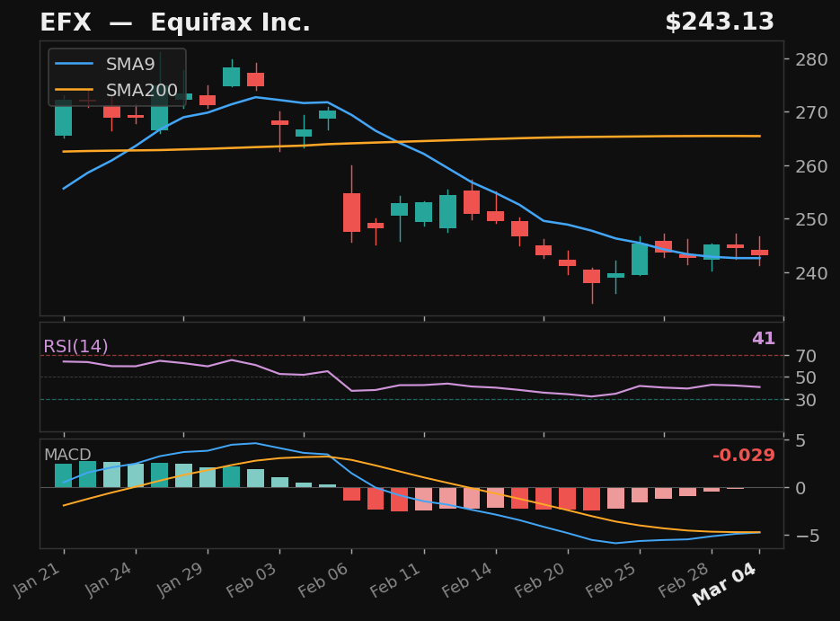Click the red dashed RSI 70 overbought line
Viewport: 840px width, 621px height.
(411, 356)
